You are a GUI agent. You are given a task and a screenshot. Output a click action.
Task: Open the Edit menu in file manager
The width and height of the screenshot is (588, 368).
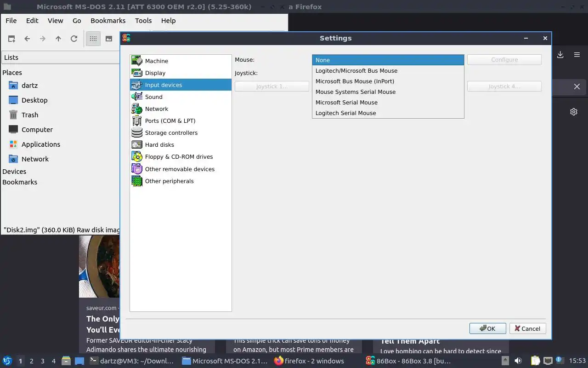[x=32, y=21]
